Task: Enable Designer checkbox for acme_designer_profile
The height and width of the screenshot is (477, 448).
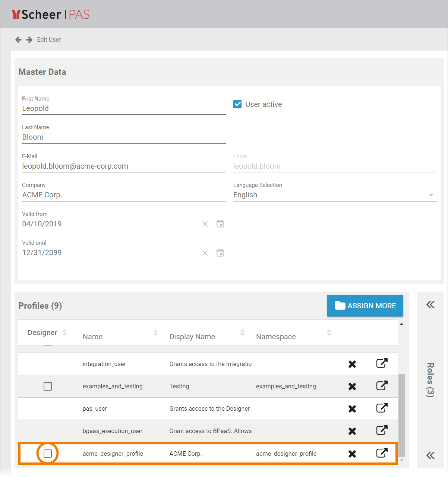Action: [x=48, y=454]
